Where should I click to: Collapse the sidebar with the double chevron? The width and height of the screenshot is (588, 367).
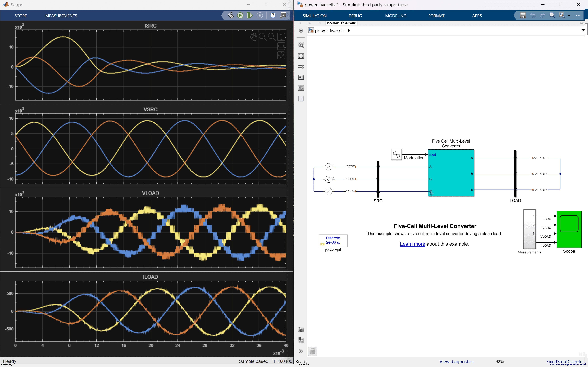point(301,351)
